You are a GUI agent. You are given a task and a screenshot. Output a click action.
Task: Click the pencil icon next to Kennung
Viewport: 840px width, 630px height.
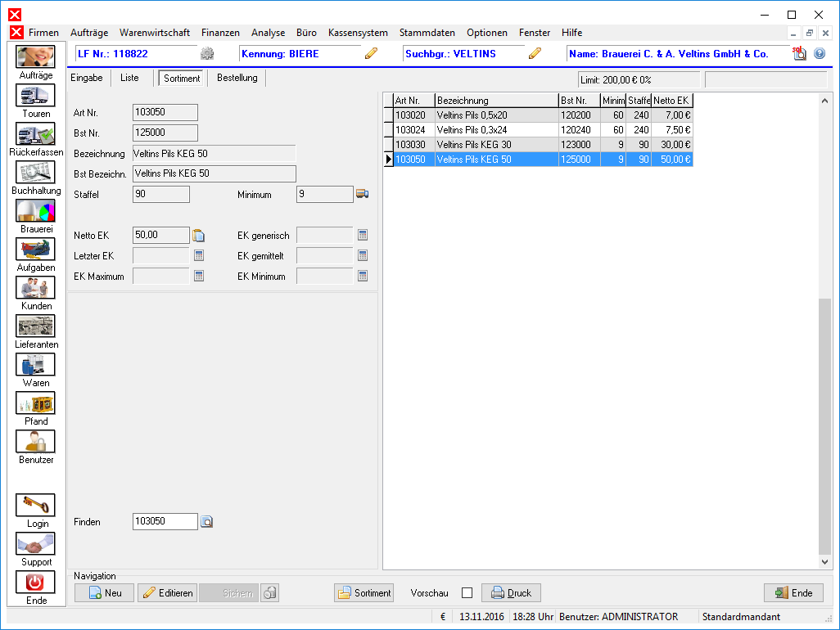click(x=372, y=54)
